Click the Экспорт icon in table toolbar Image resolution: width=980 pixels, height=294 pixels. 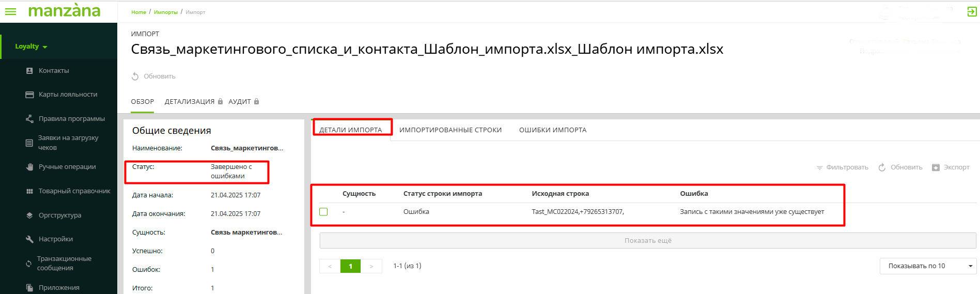[x=936, y=167]
